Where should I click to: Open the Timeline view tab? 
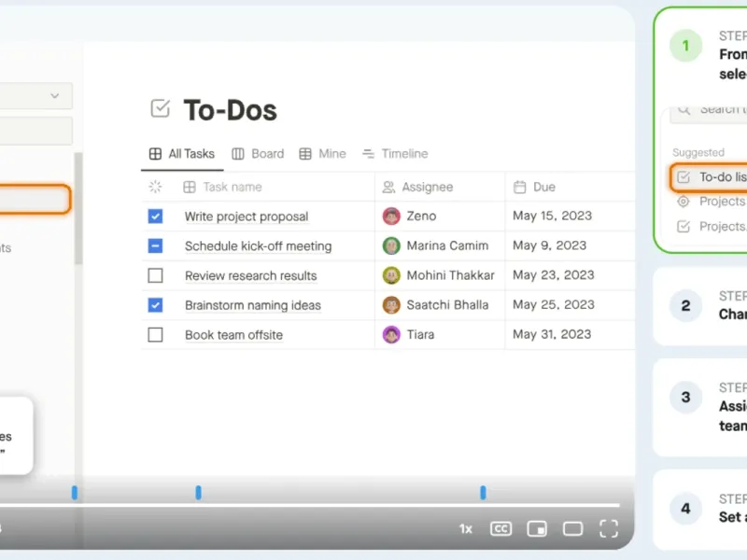pos(395,154)
